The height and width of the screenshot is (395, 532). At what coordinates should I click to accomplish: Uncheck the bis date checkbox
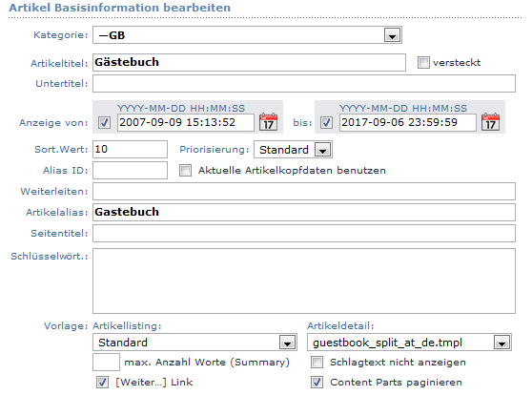click(326, 123)
